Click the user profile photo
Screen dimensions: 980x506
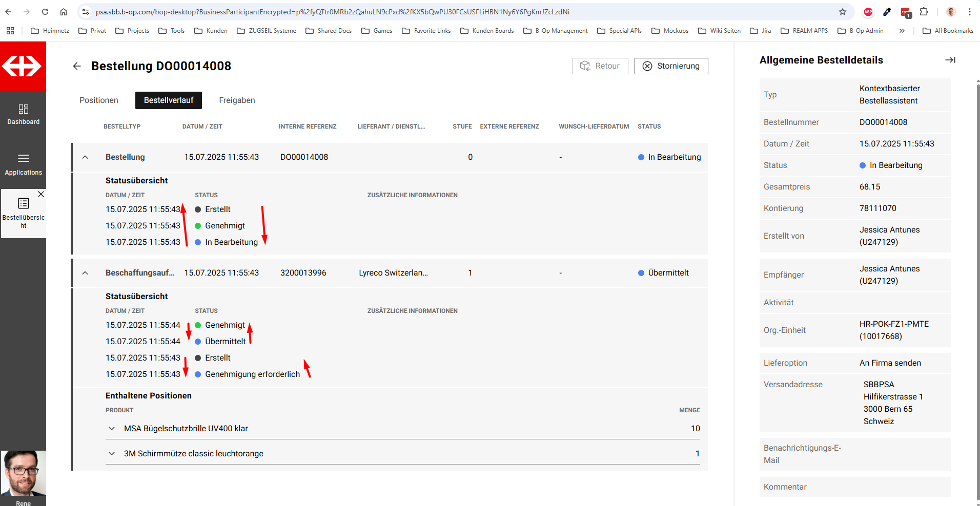click(23, 473)
